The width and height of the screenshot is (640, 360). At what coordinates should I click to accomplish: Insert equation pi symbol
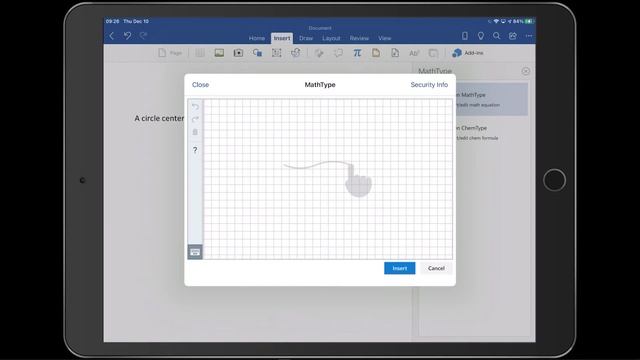click(x=357, y=53)
